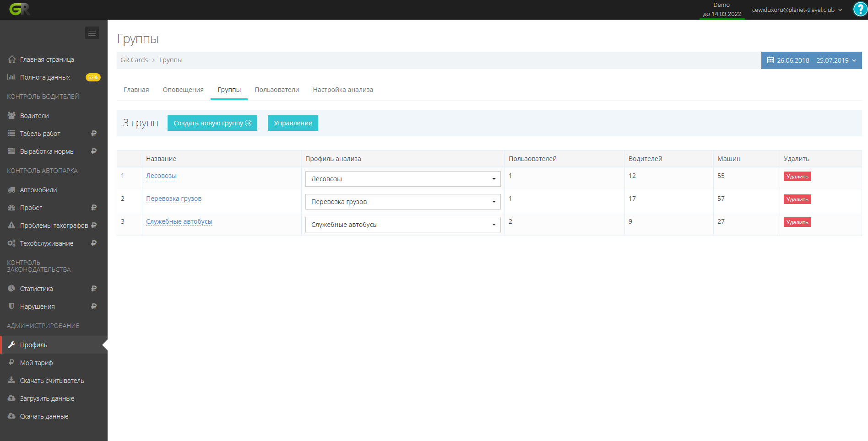Expand the user account email menu
The image size is (868, 441).
797,10
